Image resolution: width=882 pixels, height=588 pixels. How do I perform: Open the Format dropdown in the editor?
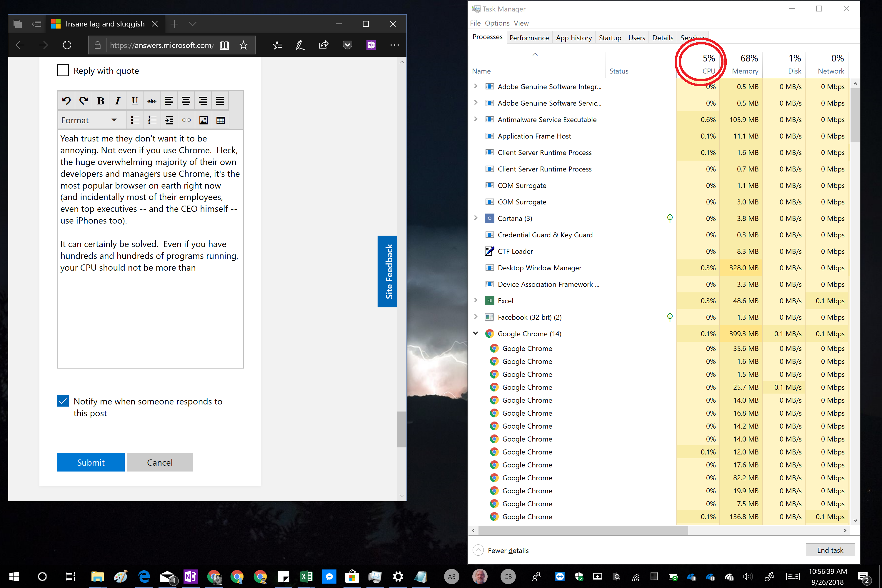pyautogui.click(x=89, y=120)
